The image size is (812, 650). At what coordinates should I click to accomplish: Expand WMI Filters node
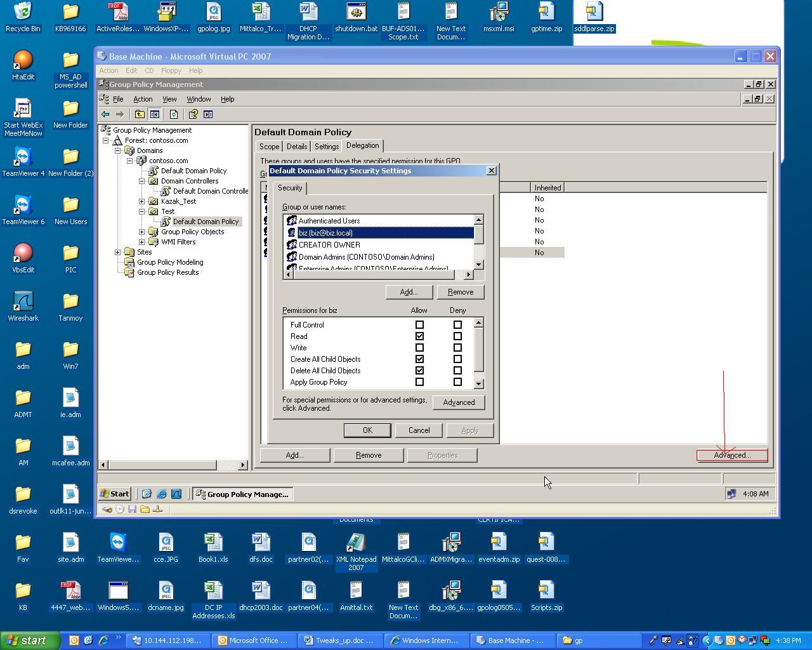coord(142,242)
